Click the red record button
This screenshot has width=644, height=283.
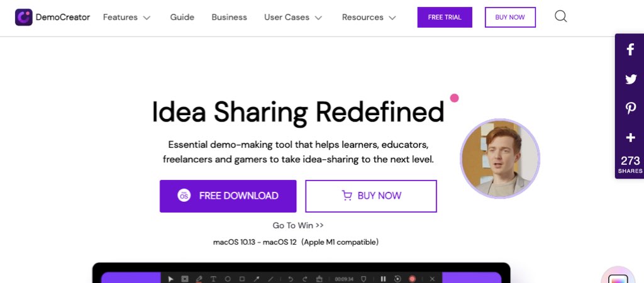coord(412,279)
